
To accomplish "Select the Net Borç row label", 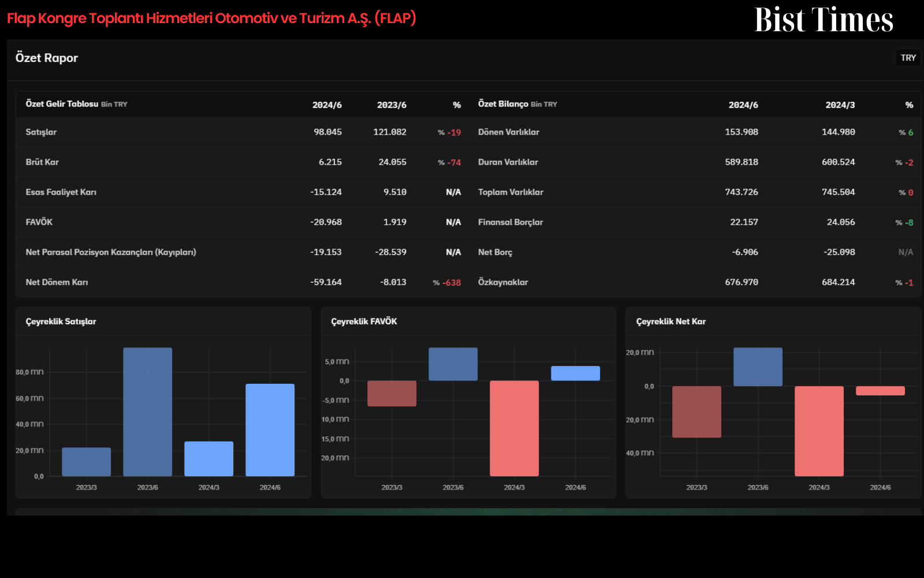I will pos(495,253).
